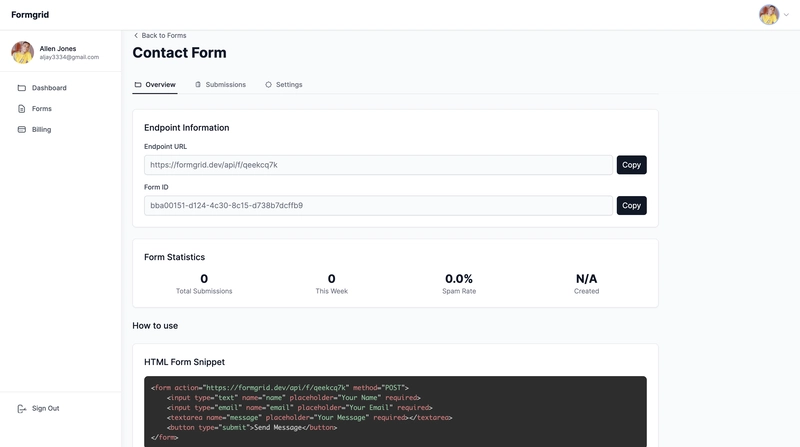Viewport: 800px width, 447px height.
Task: Click the Dashboard folder icon in sidebar
Action: click(22, 88)
